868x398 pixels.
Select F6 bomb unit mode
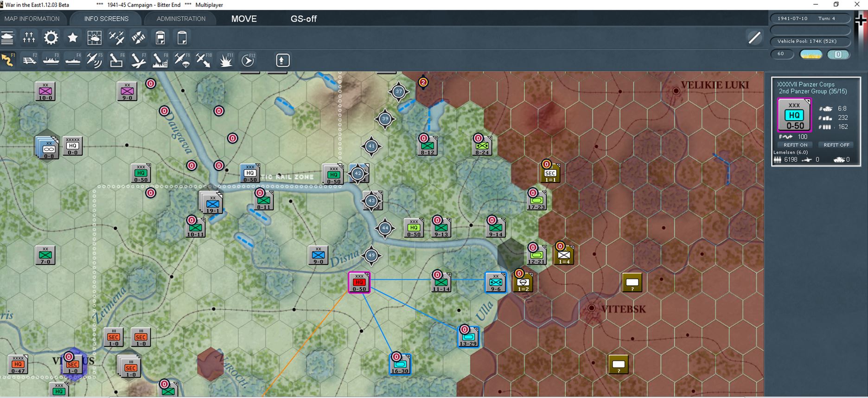pyautogui.click(x=116, y=60)
